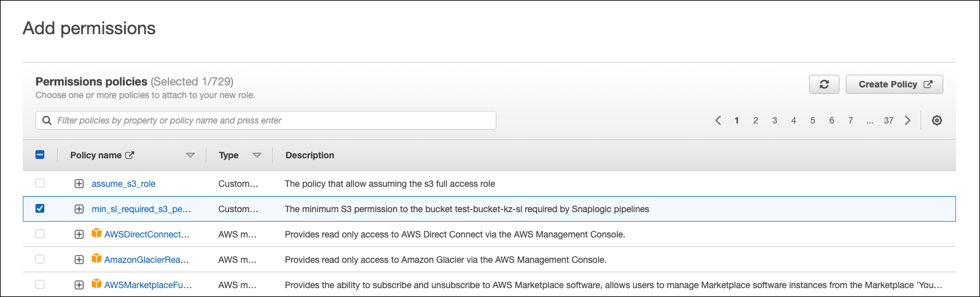Go to next page arrow

(908, 120)
